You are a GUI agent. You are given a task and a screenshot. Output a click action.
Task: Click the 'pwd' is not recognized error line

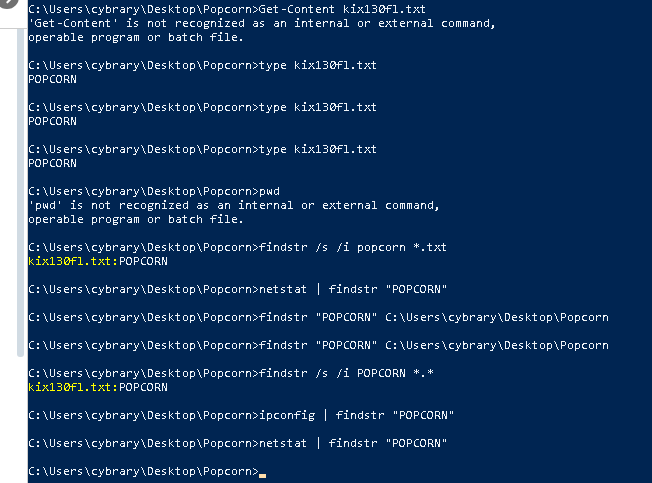(234, 205)
